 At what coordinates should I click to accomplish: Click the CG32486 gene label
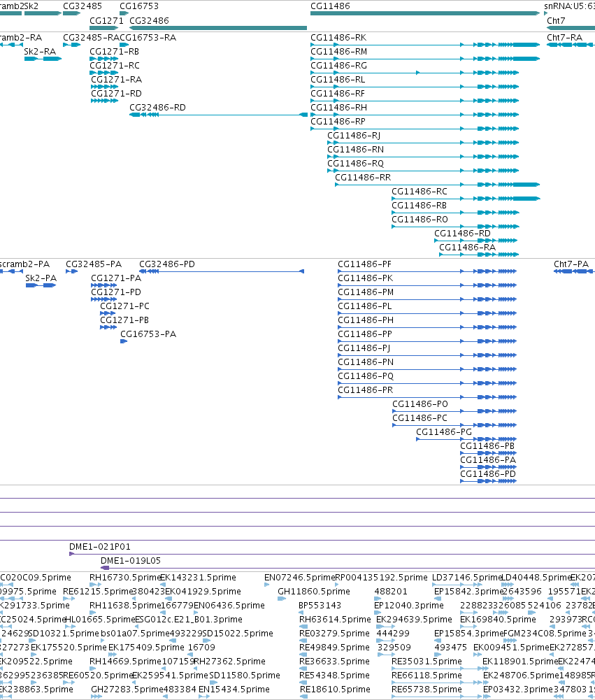pyautogui.click(x=149, y=21)
